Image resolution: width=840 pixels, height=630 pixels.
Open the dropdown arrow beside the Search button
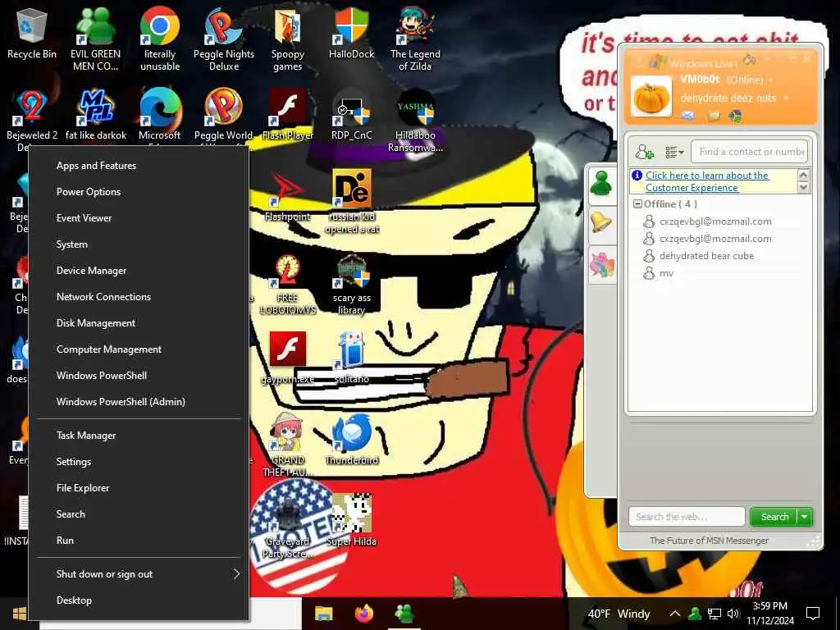click(x=805, y=517)
